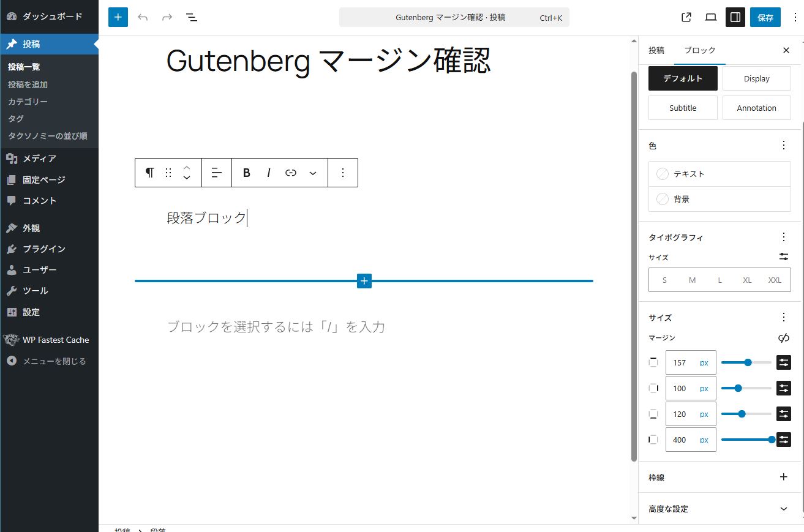
Task: Toggle custom size for top margin
Action: pyautogui.click(x=784, y=362)
